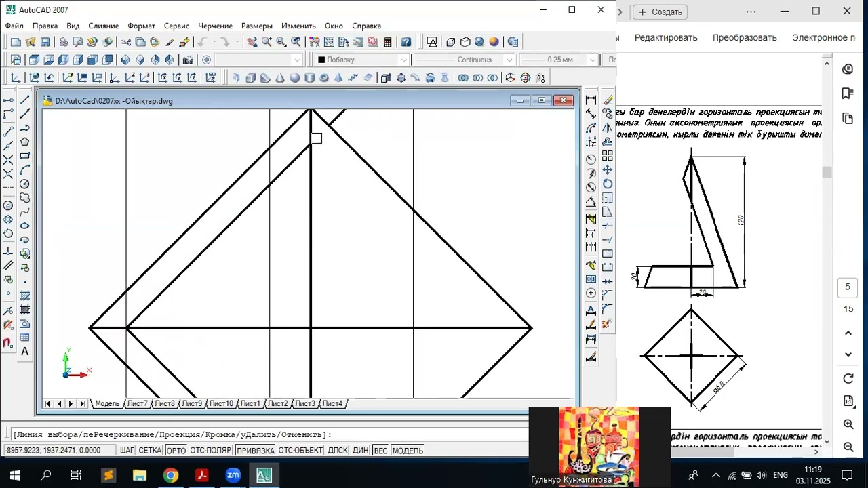Select the Circle draw tool
Viewport: 868px width, 488px height.
(x=24, y=184)
